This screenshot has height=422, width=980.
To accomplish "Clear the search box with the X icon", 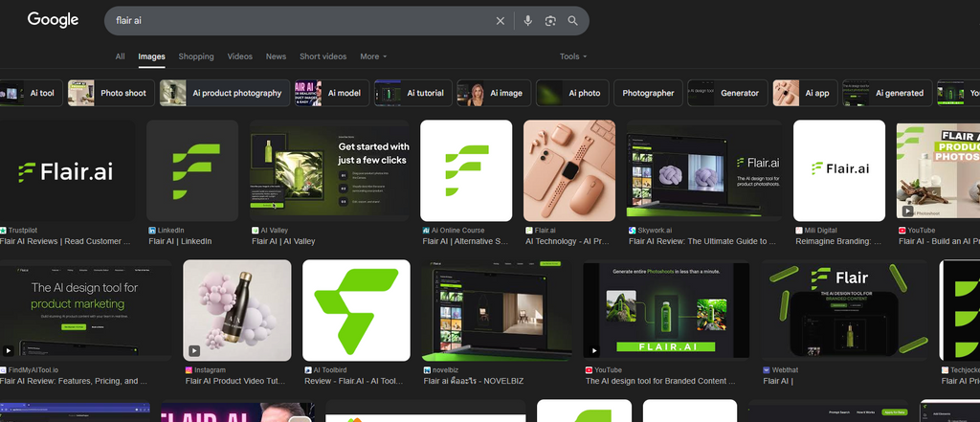I will (x=500, y=21).
